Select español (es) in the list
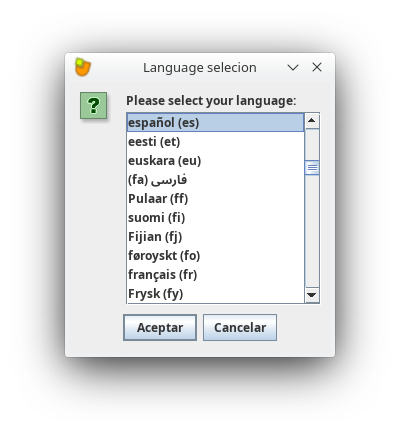 215,123
